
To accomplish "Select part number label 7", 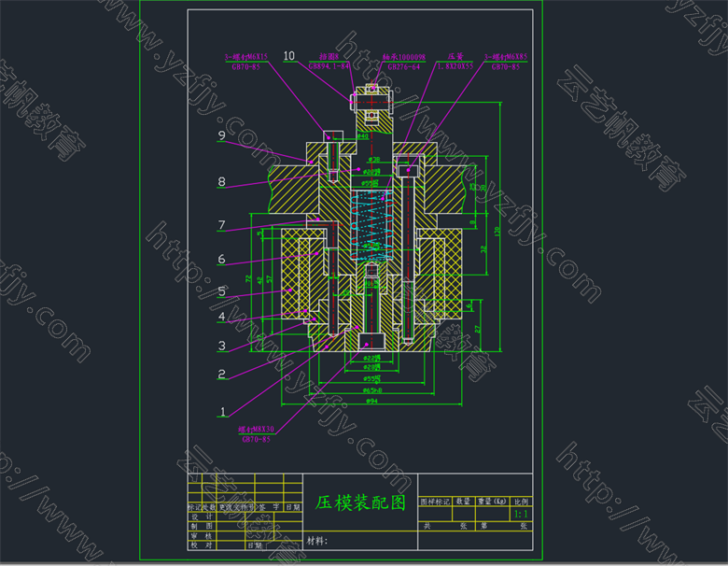I will pyautogui.click(x=222, y=225).
